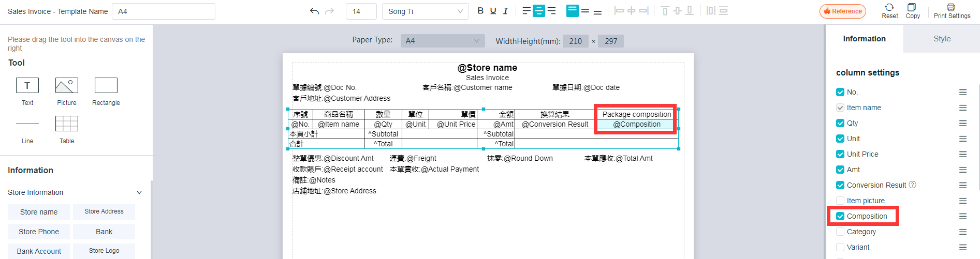Open the Paper Type dropdown

tap(442, 41)
